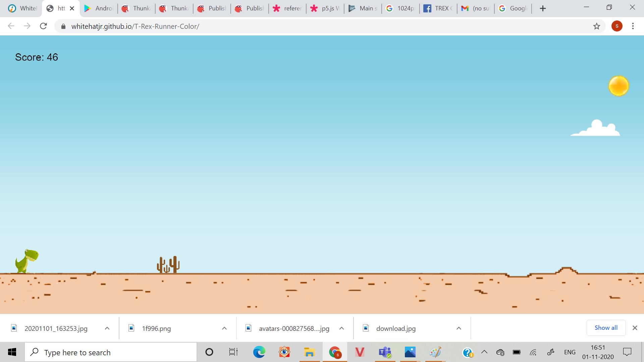Open the OneDrive cloud tray icon

(x=500, y=352)
